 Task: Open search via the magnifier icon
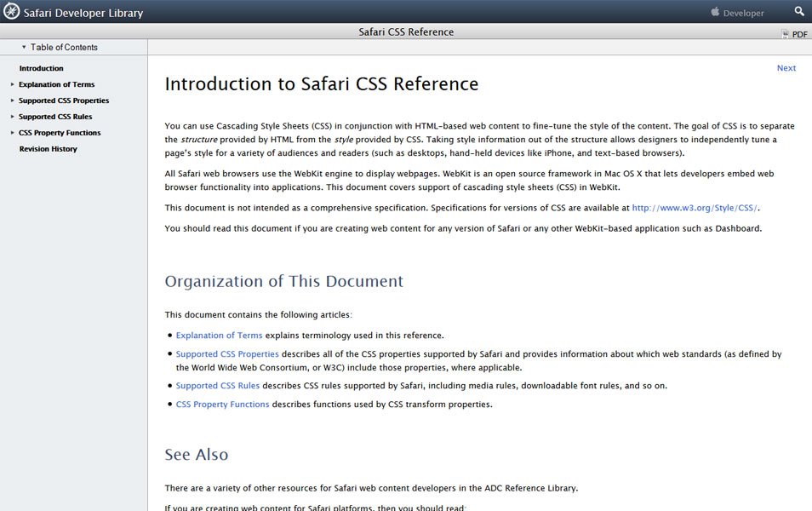point(799,12)
